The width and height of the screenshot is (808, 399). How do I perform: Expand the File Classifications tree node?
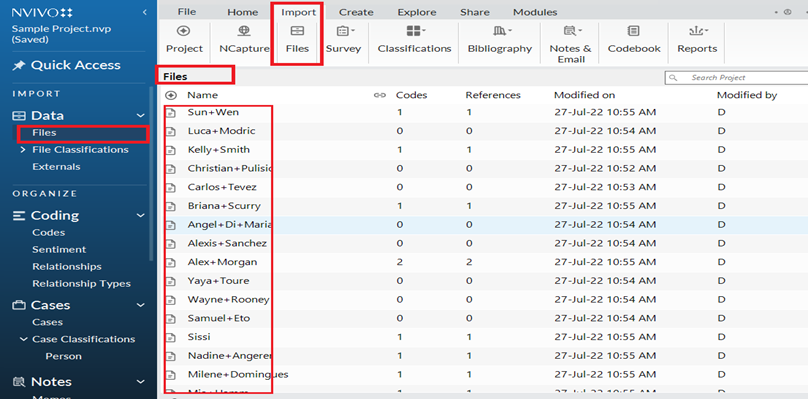[x=23, y=150]
